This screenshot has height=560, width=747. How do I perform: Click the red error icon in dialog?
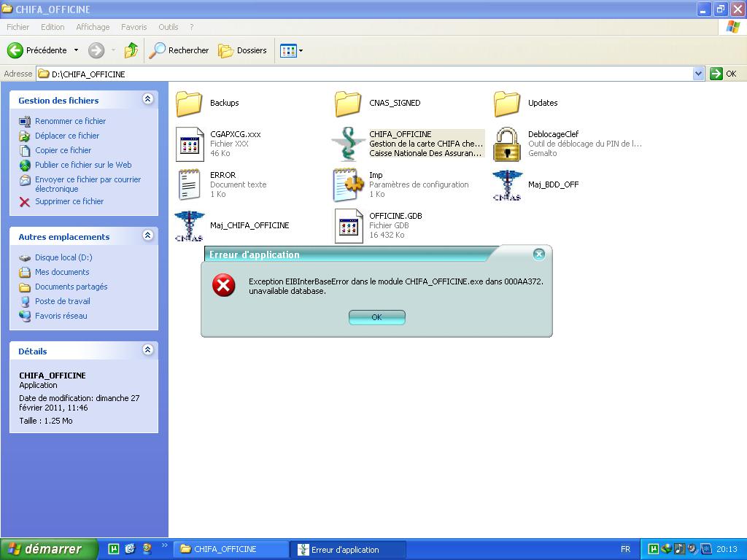tap(223, 285)
